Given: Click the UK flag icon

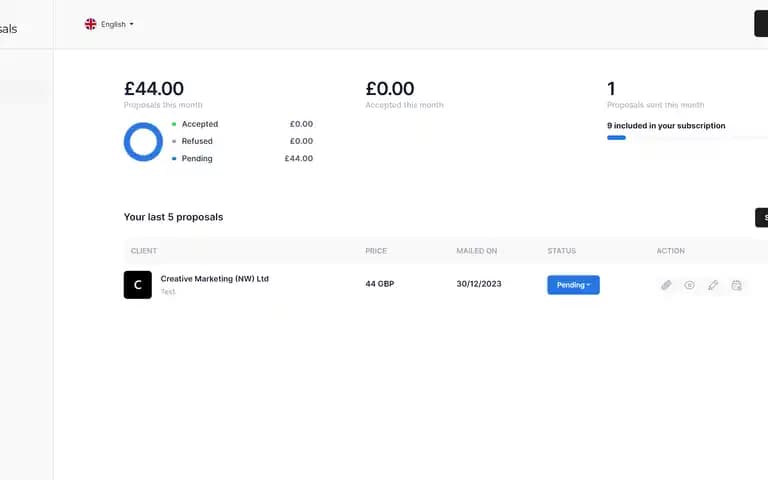Looking at the screenshot, I should tap(91, 24).
